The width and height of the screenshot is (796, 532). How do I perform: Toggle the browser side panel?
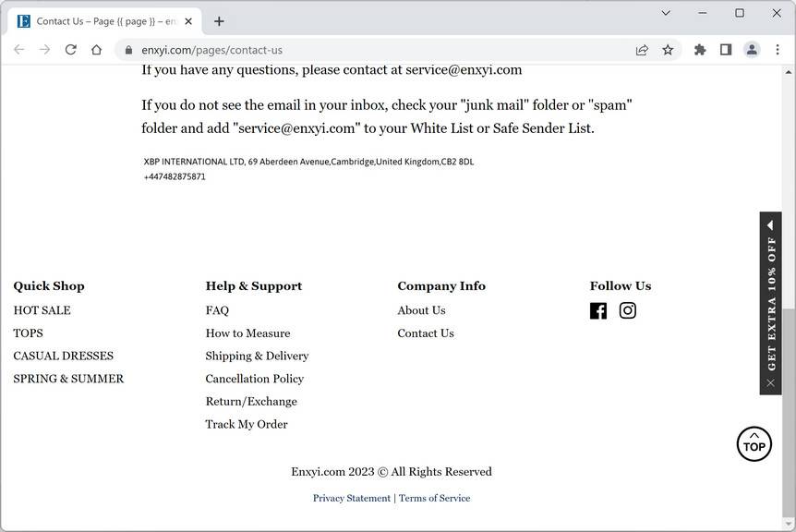coord(726,50)
